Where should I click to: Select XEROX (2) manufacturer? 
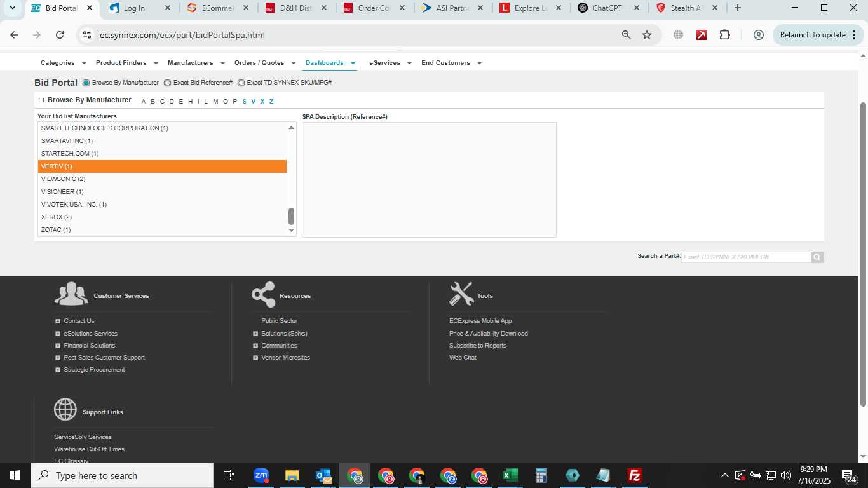coord(162,217)
